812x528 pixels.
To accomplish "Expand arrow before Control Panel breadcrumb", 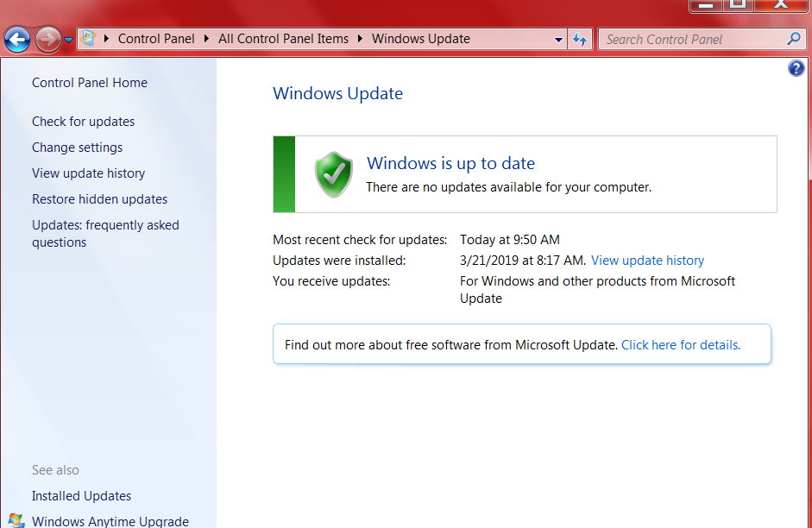I will (x=107, y=38).
